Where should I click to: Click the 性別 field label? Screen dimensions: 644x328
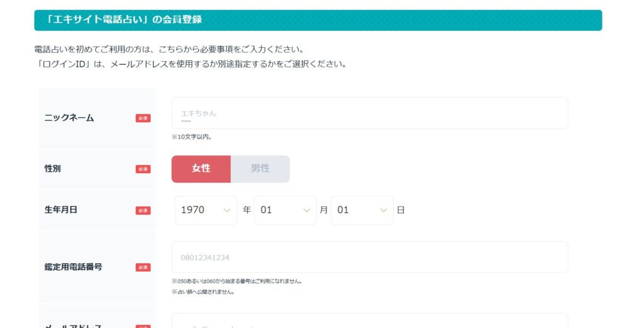(53, 169)
